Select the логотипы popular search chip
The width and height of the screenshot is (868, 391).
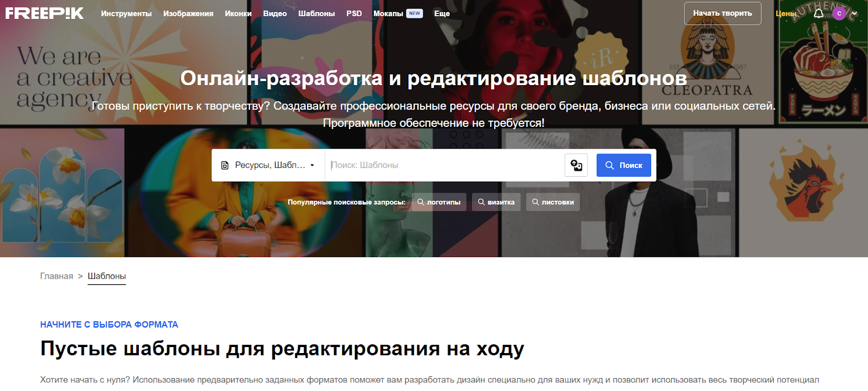pos(439,202)
